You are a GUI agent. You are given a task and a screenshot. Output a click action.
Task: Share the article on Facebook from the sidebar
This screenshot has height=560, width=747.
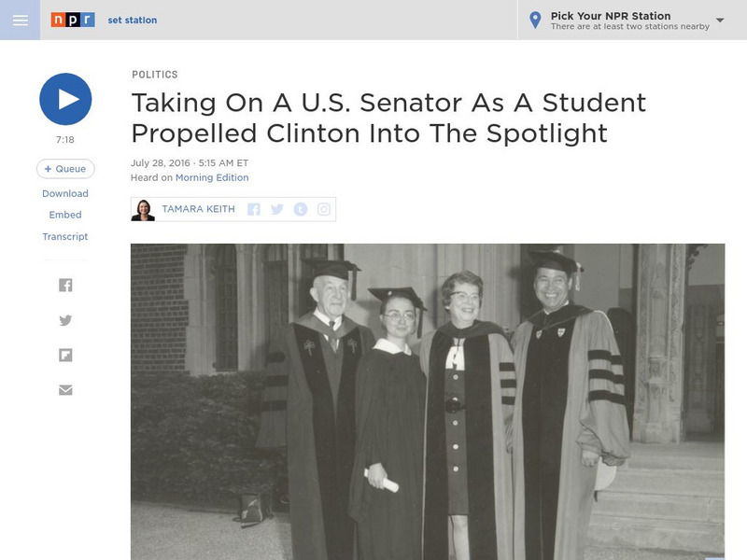tap(65, 286)
